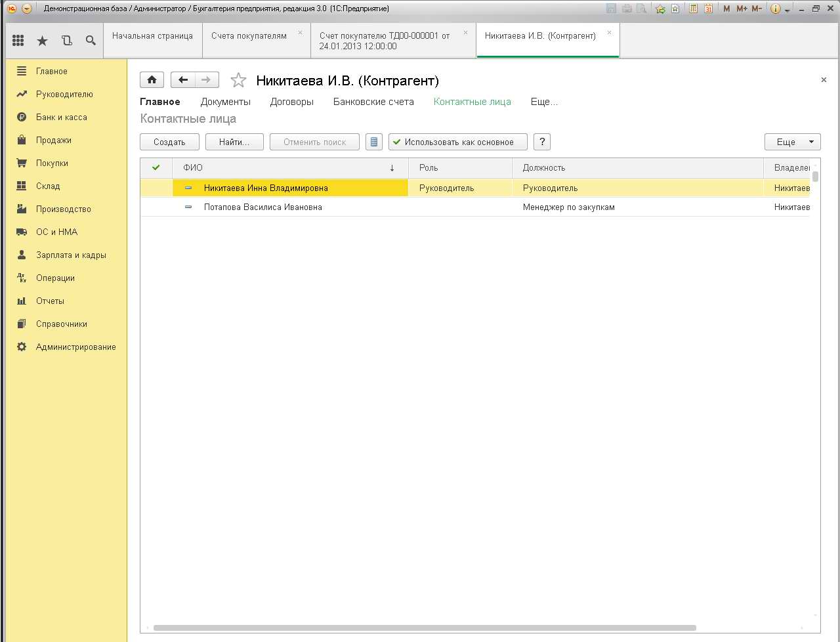Toggle Использовать как основное
This screenshot has width=840, height=642.
click(457, 142)
